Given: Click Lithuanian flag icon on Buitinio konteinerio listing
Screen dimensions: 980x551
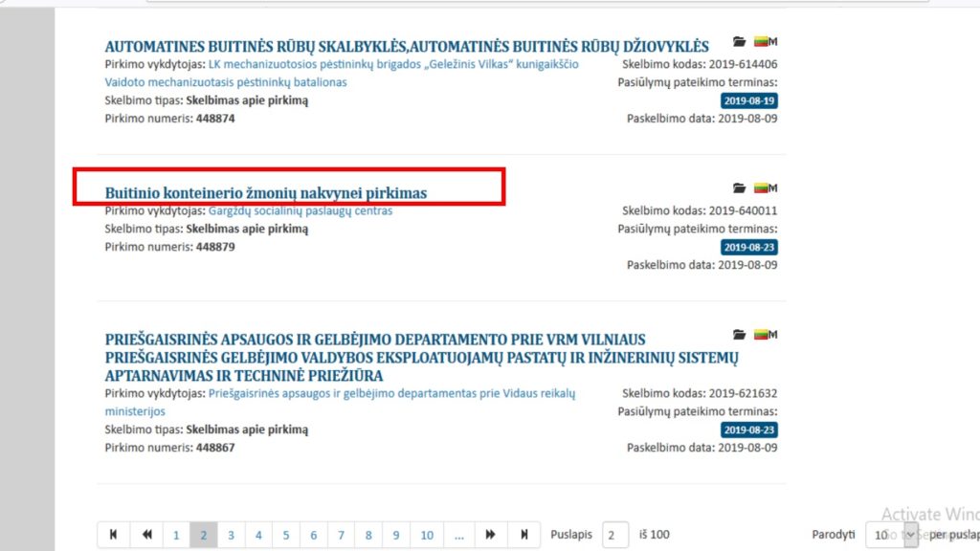Looking at the screenshot, I should 762,188.
